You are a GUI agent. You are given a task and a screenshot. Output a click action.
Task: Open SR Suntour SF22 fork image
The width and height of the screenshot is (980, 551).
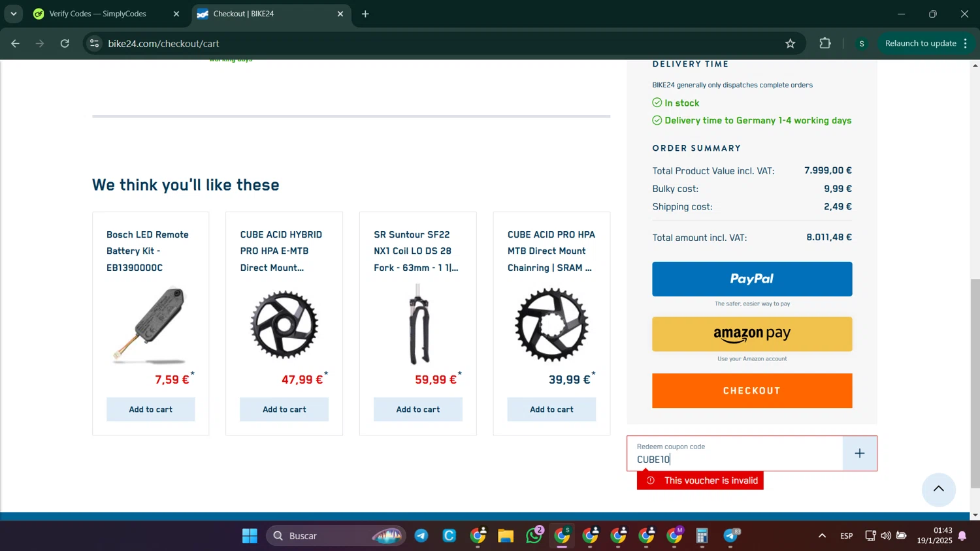pyautogui.click(x=419, y=324)
